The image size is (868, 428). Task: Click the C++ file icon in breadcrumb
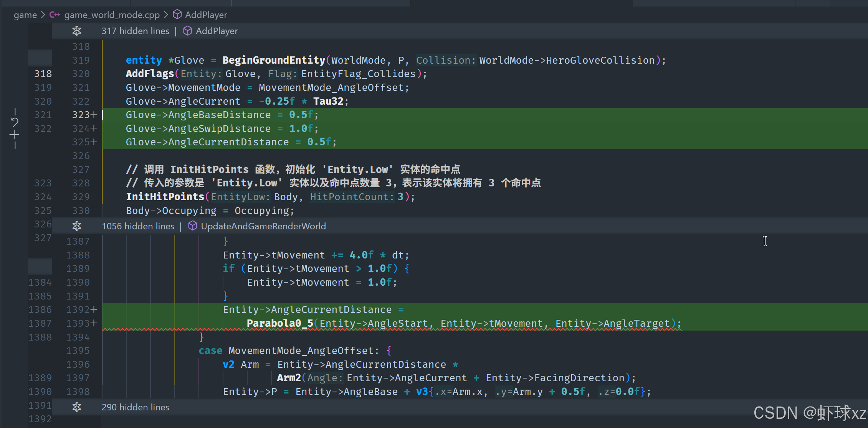55,15
